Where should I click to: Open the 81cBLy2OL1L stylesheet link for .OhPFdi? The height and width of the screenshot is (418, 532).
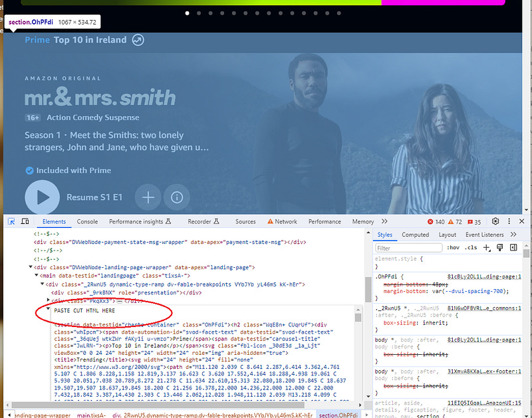pyautogui.click(x=484, y=276)
